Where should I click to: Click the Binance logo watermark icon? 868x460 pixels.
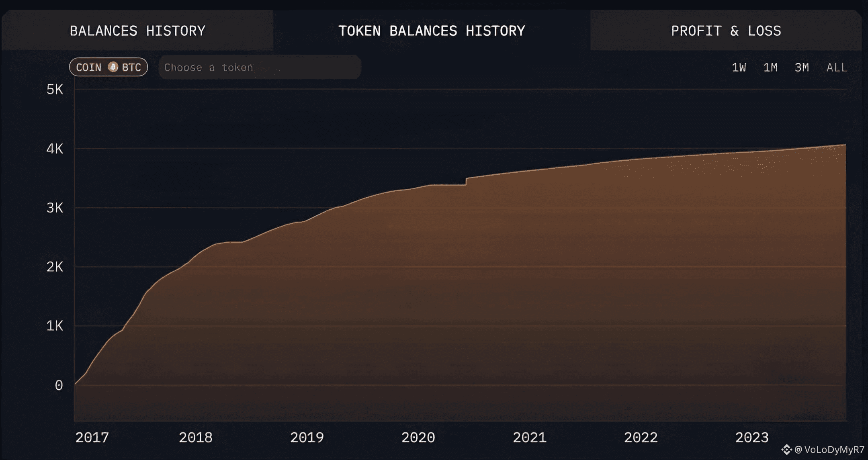tap(786, 450)
